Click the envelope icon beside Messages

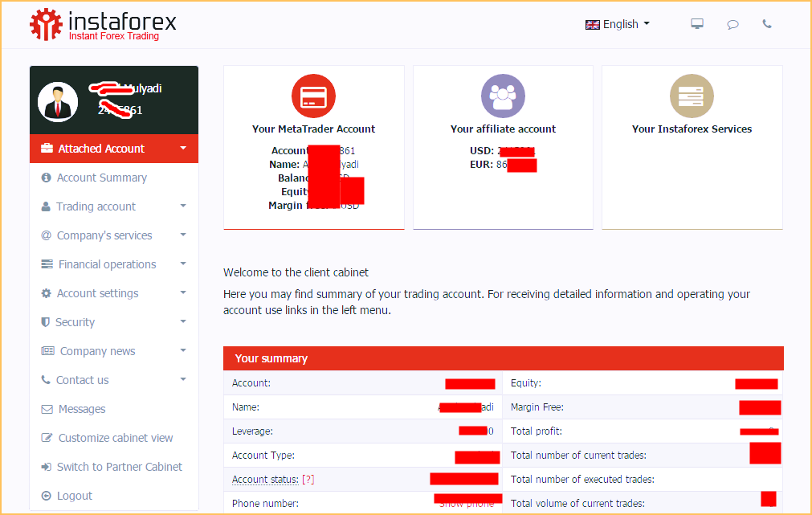pos(47,409)
